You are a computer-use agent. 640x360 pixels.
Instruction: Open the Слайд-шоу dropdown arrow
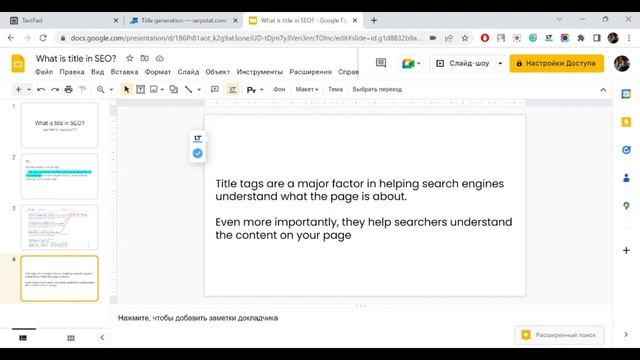(500, 63)
